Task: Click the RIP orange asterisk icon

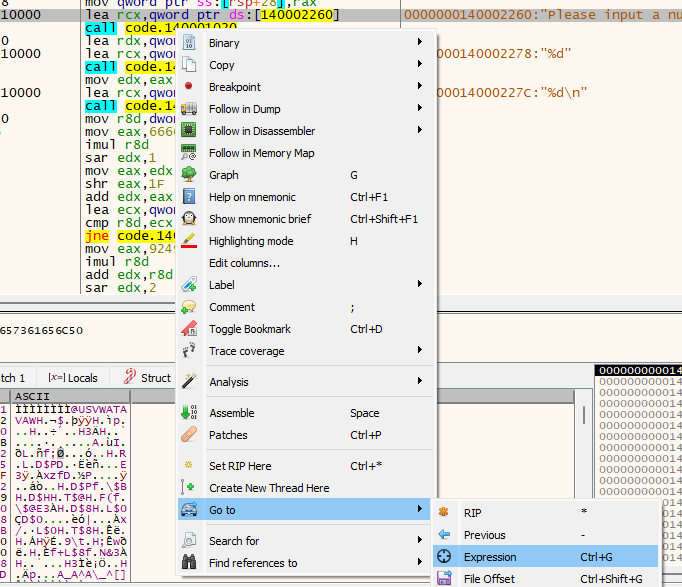Action: (444, 512)
